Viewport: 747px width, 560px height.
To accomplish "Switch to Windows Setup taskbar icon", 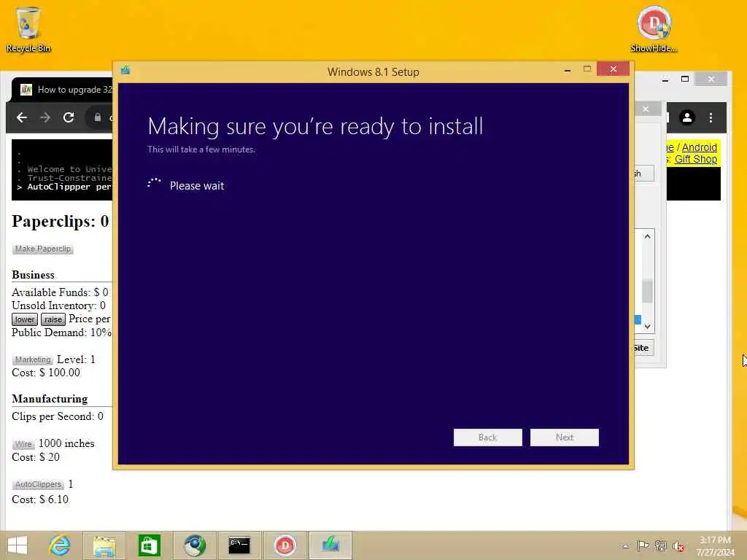I will 330,545.
